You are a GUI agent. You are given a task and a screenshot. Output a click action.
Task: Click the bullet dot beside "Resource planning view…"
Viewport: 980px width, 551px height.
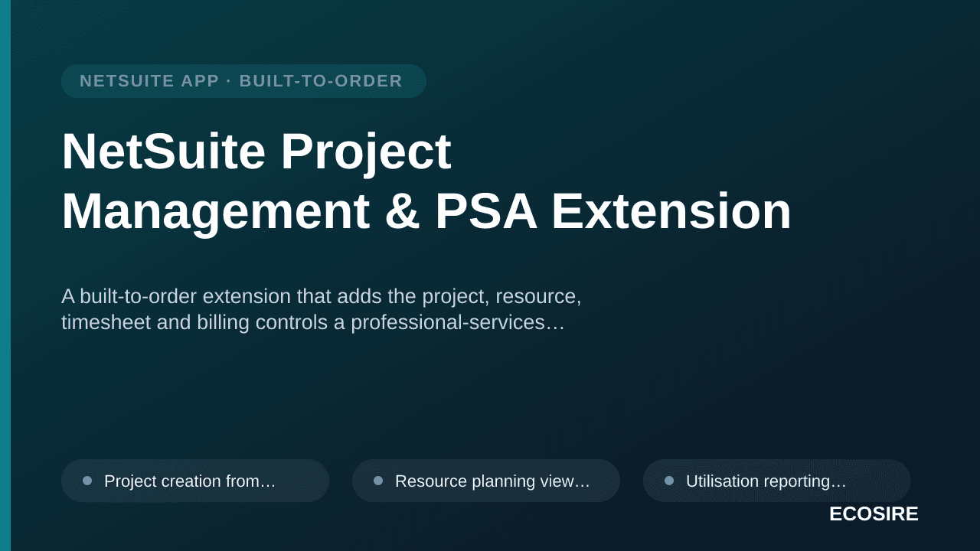[x=378, y=481]
